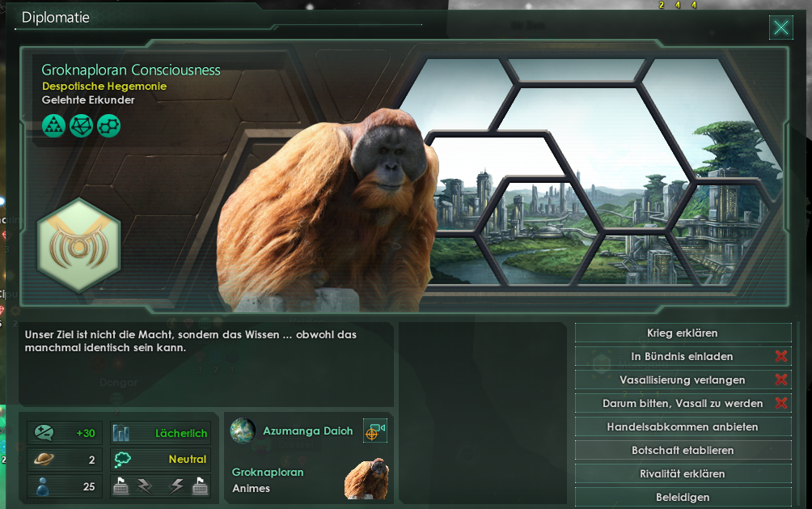Click the third molecule ethic icon
This screenshot has width=812, height=509.
point(108,126)
